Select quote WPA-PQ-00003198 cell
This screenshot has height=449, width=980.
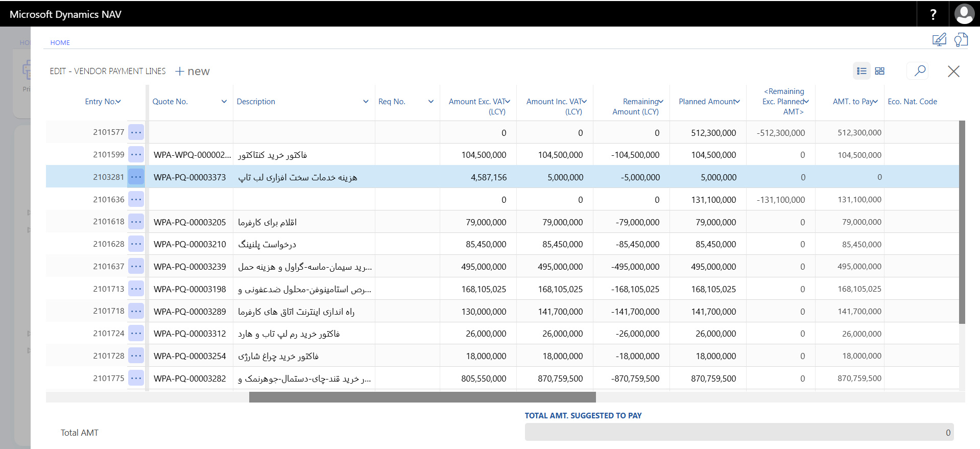[x=189, y=289]
